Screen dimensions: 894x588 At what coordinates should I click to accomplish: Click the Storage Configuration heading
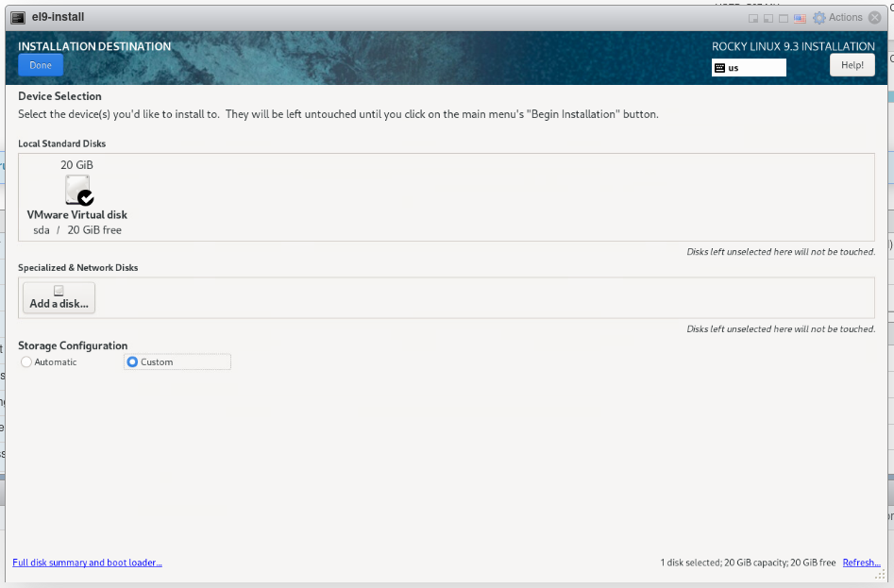(x=73, y=345)
